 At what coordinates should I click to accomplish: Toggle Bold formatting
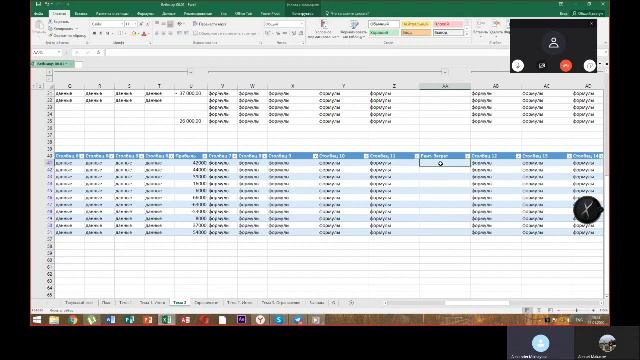coord(94,33)
